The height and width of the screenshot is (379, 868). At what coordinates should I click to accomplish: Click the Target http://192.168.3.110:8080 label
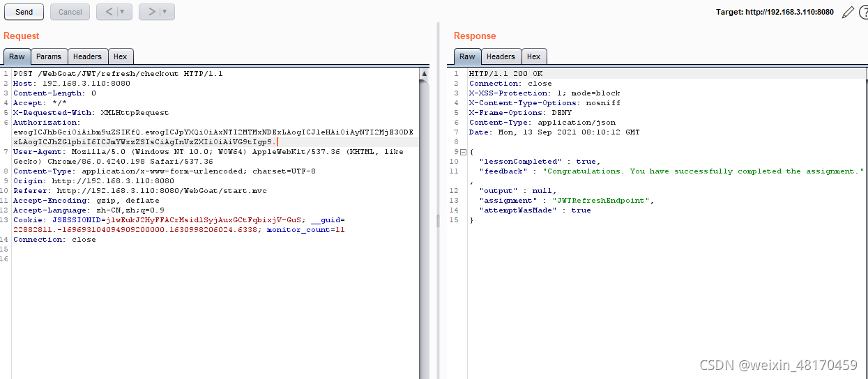tap(775, 13)
